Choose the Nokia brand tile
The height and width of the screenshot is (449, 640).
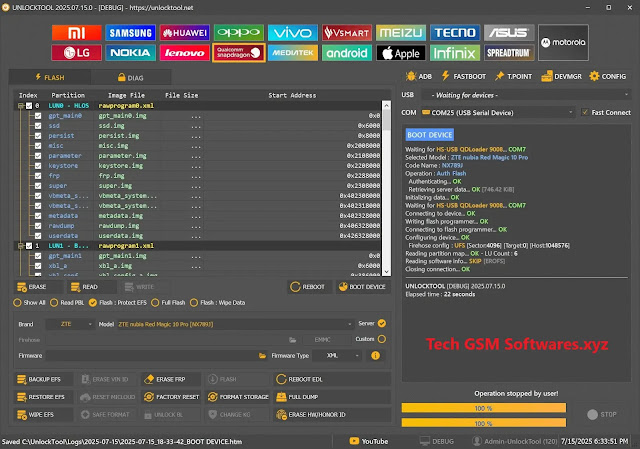pos(131,53)
